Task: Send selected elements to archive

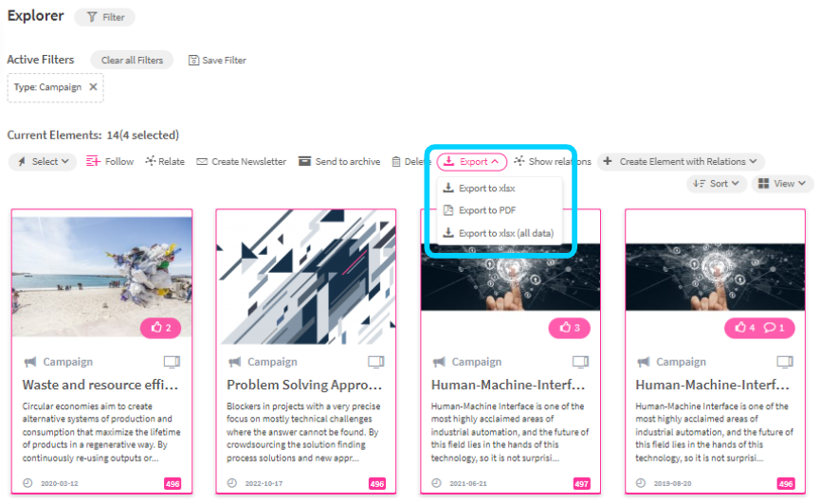Action: 338,162
